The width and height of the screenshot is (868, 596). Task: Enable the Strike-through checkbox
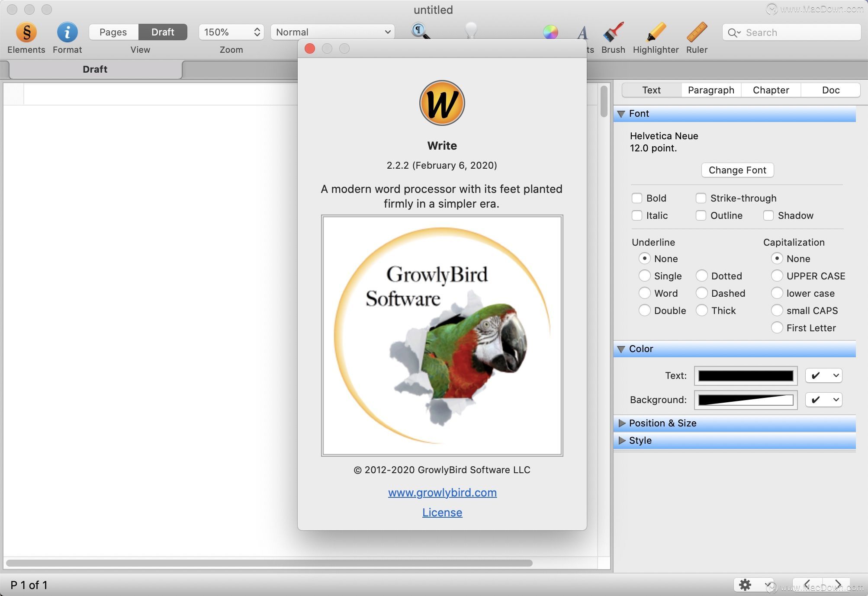(701, 198)
